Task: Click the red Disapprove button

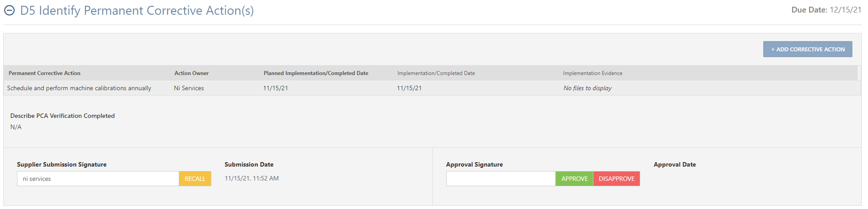Action: (617, 179)
